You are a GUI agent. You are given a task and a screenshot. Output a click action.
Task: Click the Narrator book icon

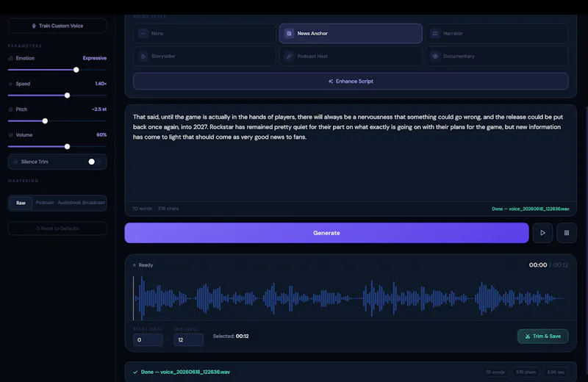pyautogui.click(x=435, y=33)
